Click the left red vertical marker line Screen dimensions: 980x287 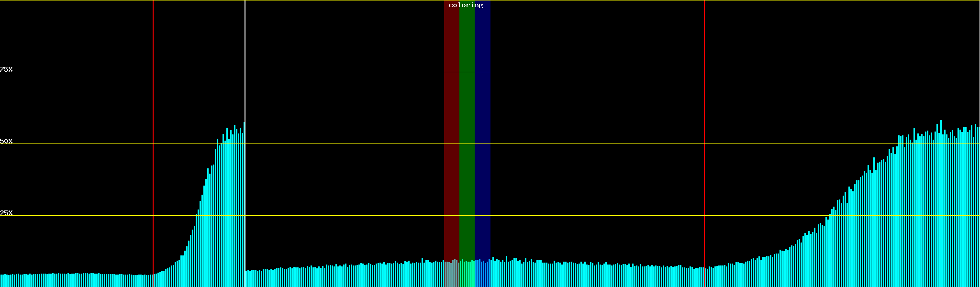[153, 96]
